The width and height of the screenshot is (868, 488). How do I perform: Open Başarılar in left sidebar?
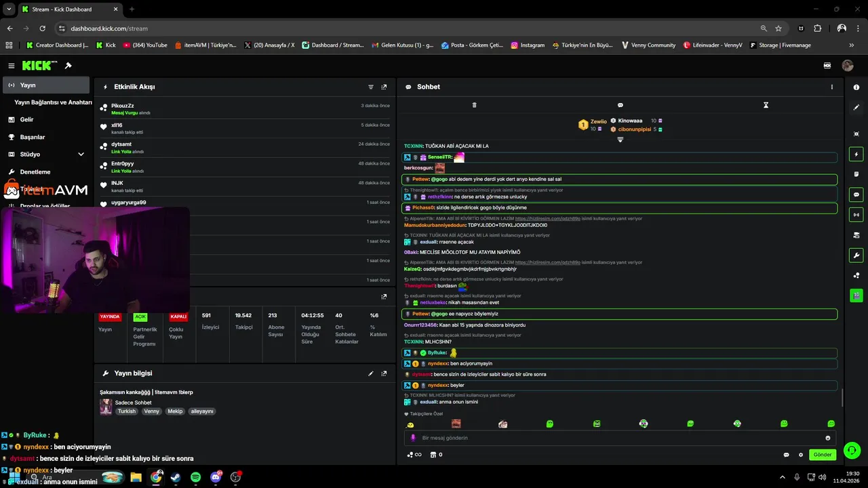[x=46, y=137]
